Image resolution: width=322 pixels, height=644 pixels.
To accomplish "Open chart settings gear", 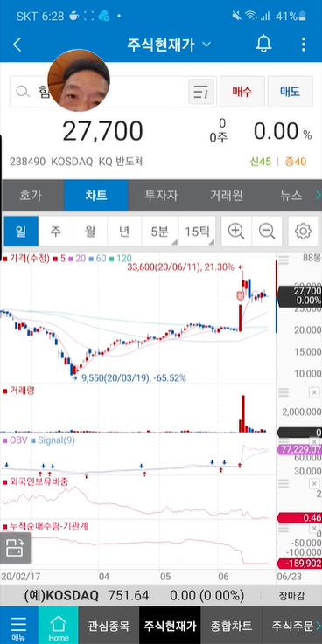I will (303, 232).
